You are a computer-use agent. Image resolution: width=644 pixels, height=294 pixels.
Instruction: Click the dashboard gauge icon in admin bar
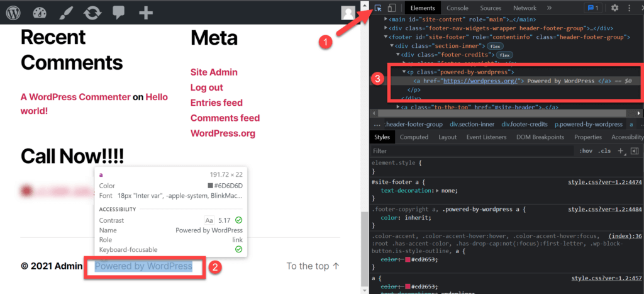(39, 13)
